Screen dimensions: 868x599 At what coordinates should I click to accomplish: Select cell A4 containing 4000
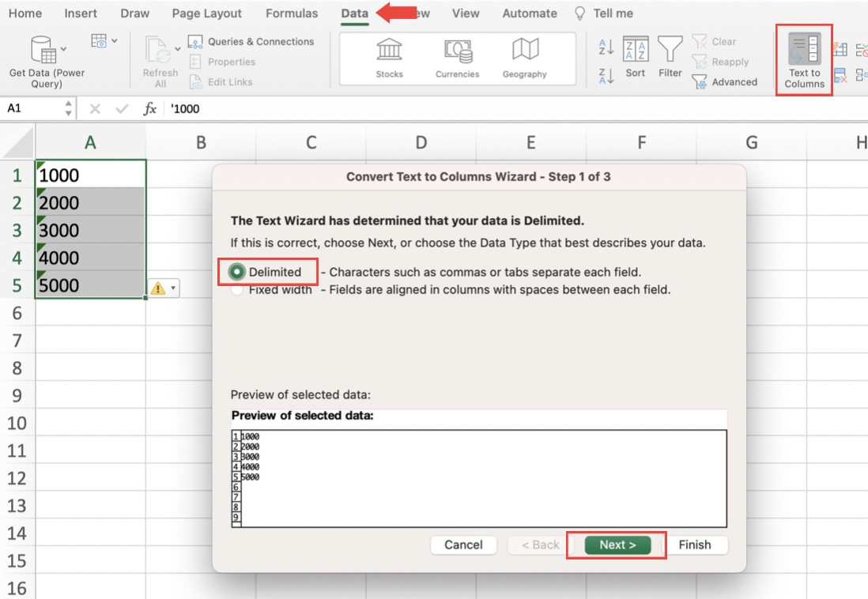point(91,258)
